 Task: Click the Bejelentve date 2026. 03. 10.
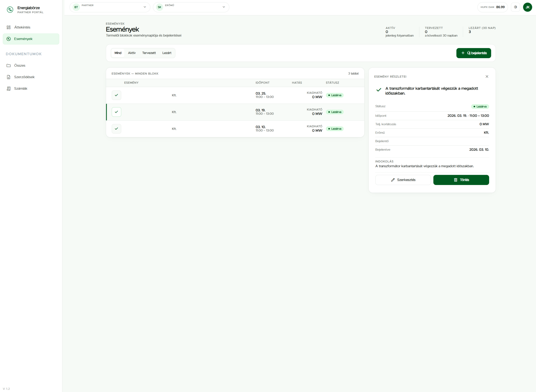479,150
